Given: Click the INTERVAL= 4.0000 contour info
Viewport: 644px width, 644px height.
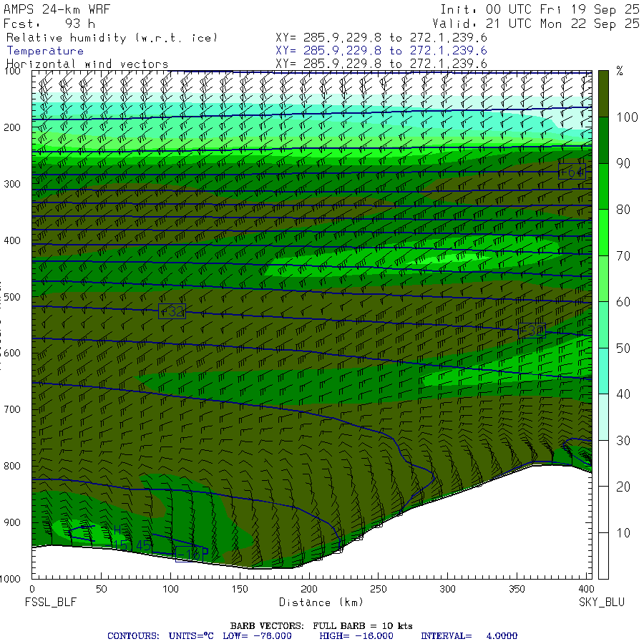Looking at the screenshot, I should pos(467,635).
